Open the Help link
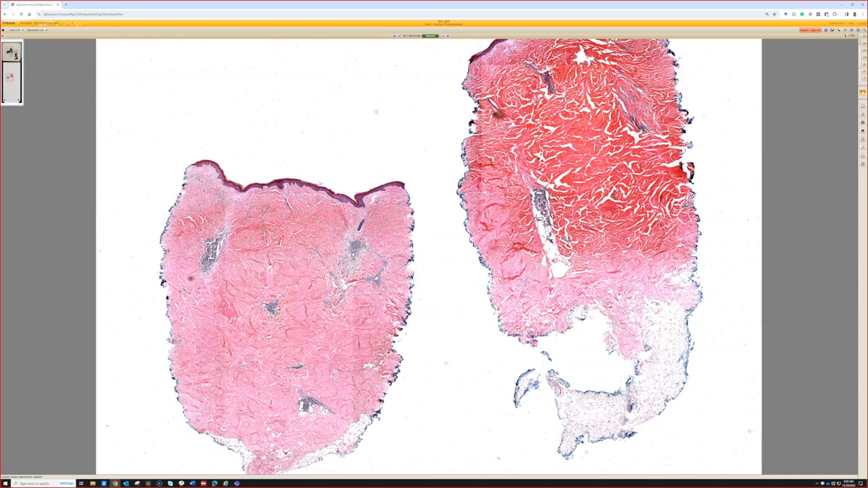Screen dimensions: 868x488 tap(851, 23)
